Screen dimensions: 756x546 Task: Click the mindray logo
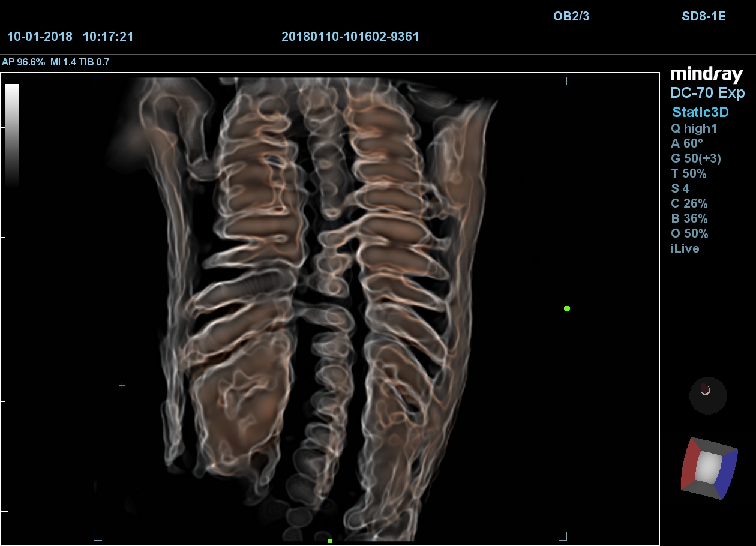pos(707,74)
